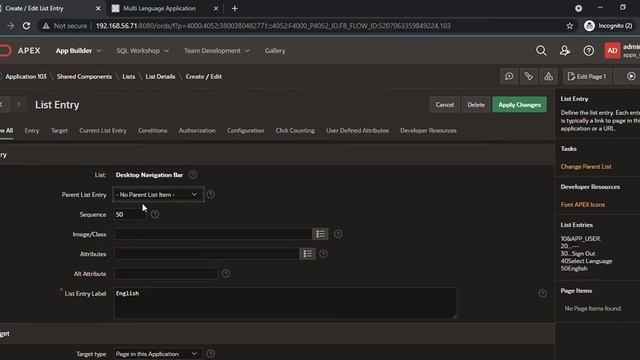
Task: Open the 40Select Language list entry
Action: tap(586, 261)
